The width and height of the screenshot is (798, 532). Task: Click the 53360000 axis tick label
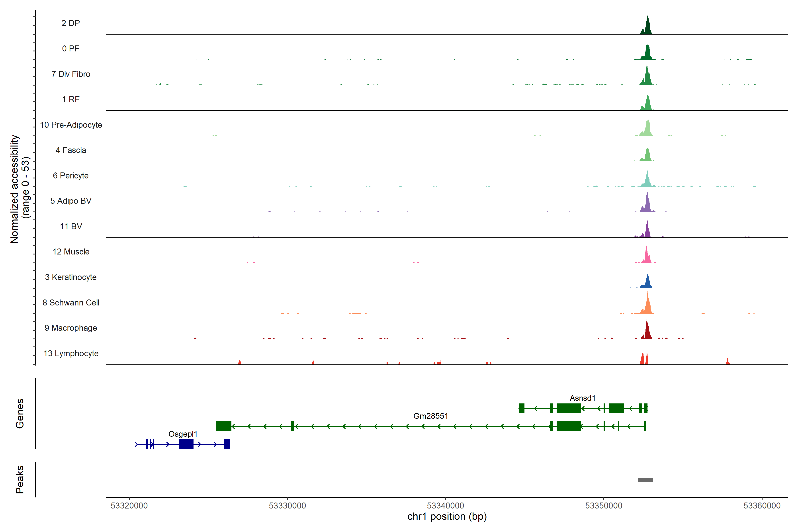pos(762,506)
